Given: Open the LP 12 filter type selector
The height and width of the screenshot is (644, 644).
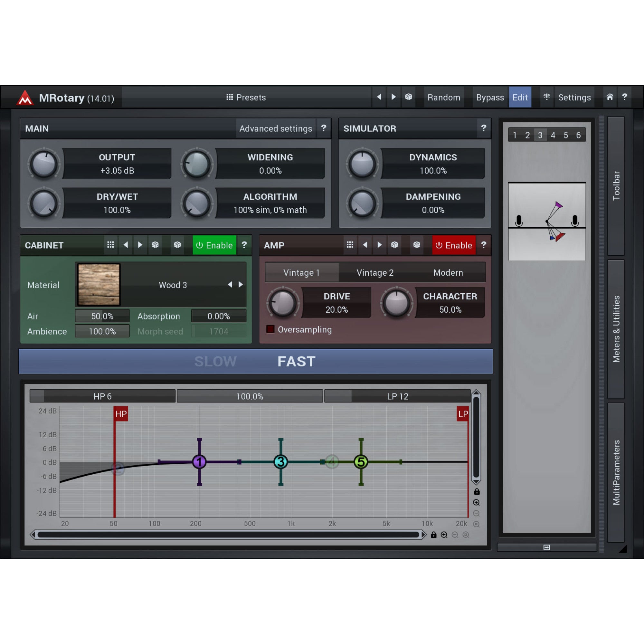Looking at the screenshot, I should click(397, 396).
